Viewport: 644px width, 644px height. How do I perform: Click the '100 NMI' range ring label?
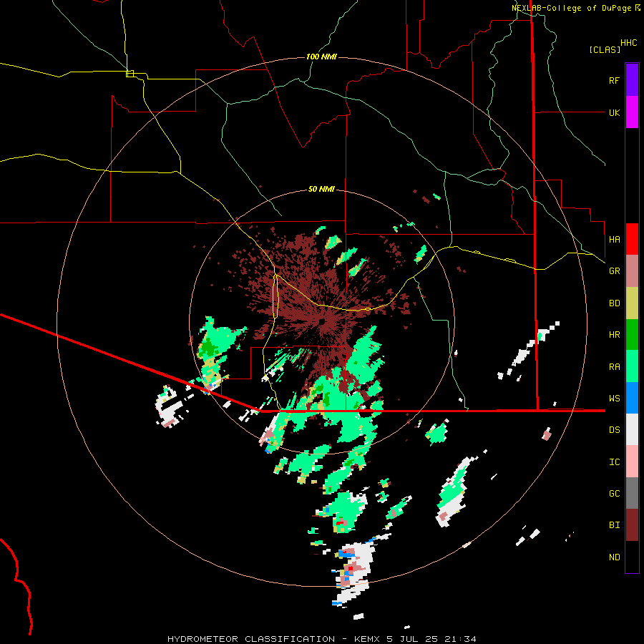(321, 57)
